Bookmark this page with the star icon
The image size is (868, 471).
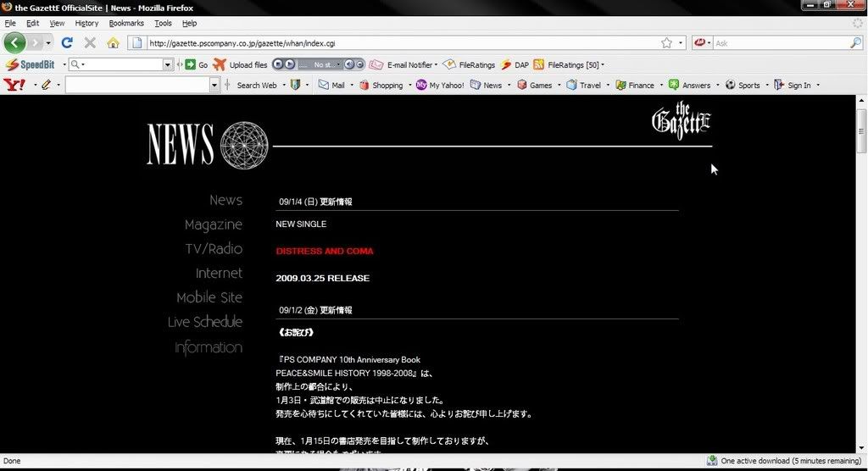667,42
